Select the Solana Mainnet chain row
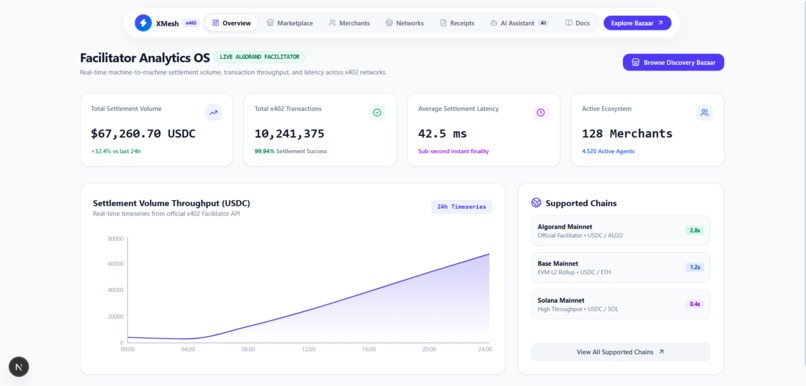Viewport: 806px width, 386px height. pos(620,304)
